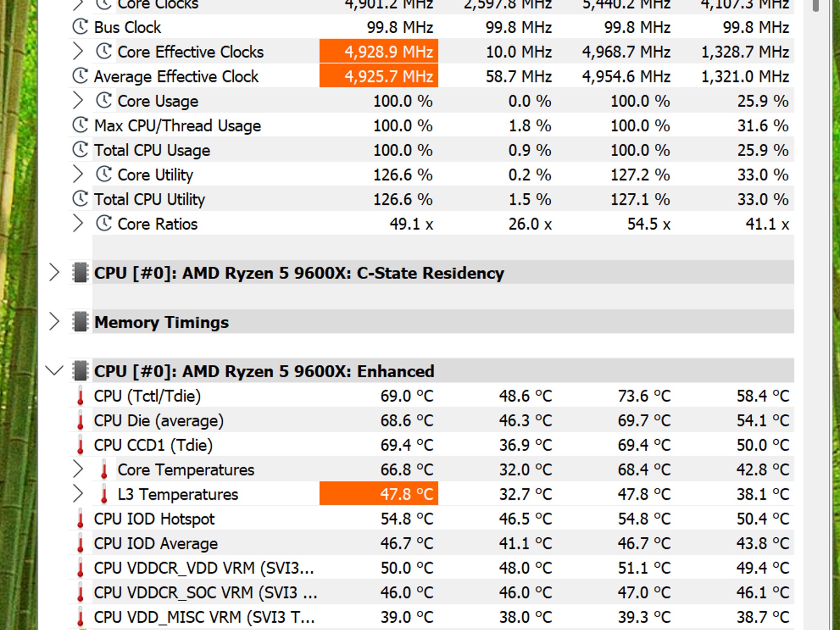This screenshot has width=840, height=630.
Task: Select the CPU Die (average) sensor row
Action: coord(159,421)
